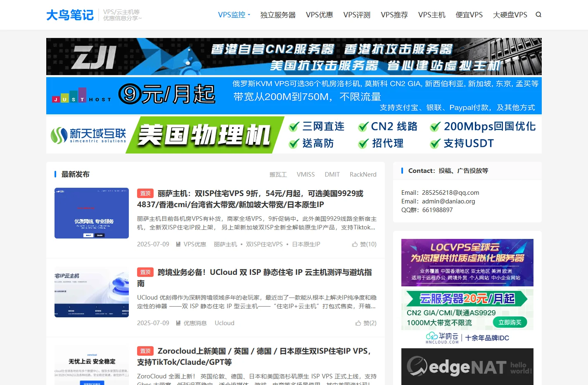Screen dimensions: 588x385
Task: Click the category icon beside 优惠消息
Action: [x=178, y=323]
